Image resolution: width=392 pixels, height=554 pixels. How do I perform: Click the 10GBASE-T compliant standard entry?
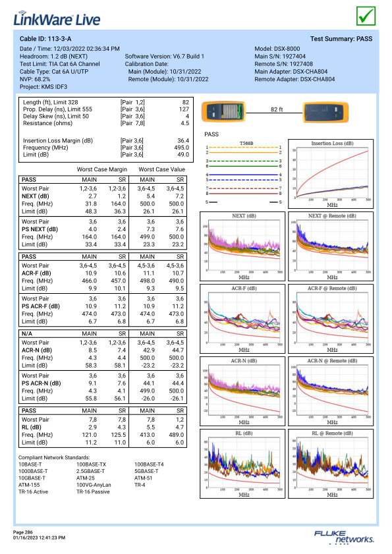point(32,478)
